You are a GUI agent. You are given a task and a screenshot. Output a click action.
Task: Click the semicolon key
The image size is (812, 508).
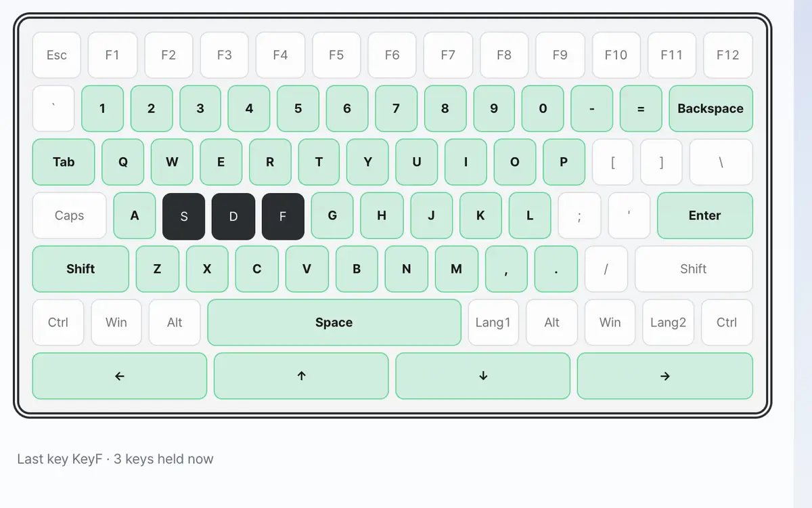[579, 215]
